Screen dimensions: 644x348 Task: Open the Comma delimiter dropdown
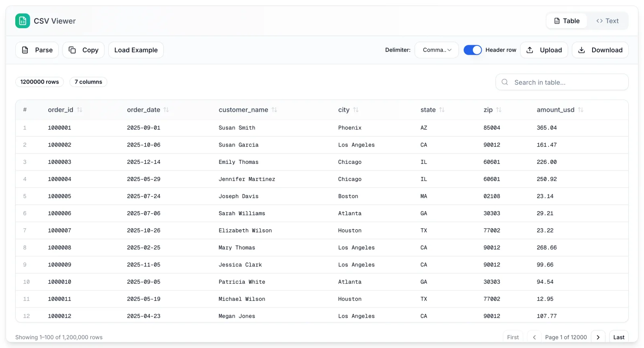437,50
